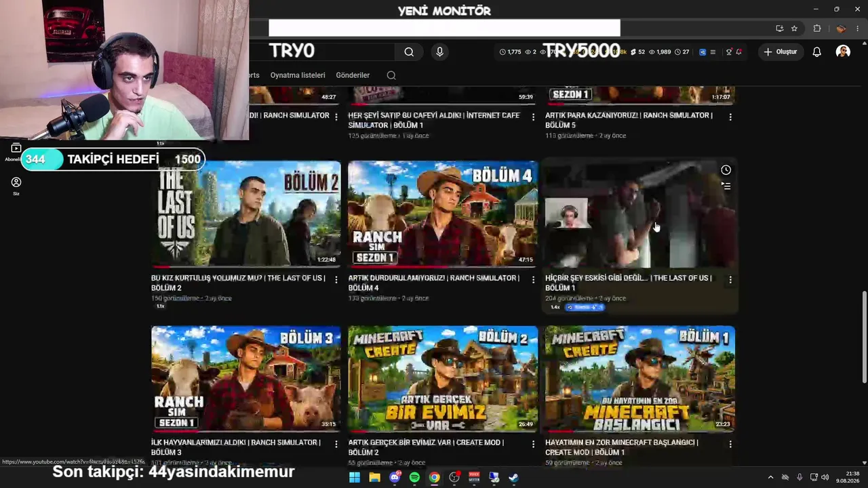Open the Chrome extensions puzzle icon

817,28
